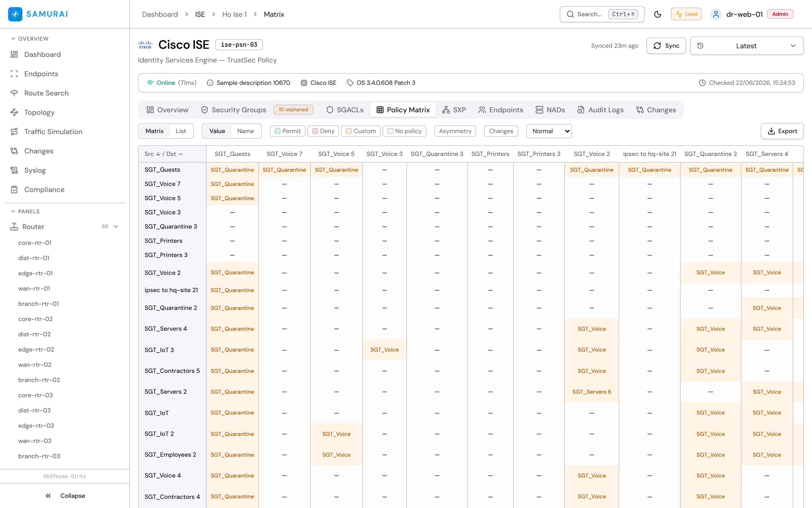Toggle the Changes filter chip
812x508 pixels.
click(501, 131)
